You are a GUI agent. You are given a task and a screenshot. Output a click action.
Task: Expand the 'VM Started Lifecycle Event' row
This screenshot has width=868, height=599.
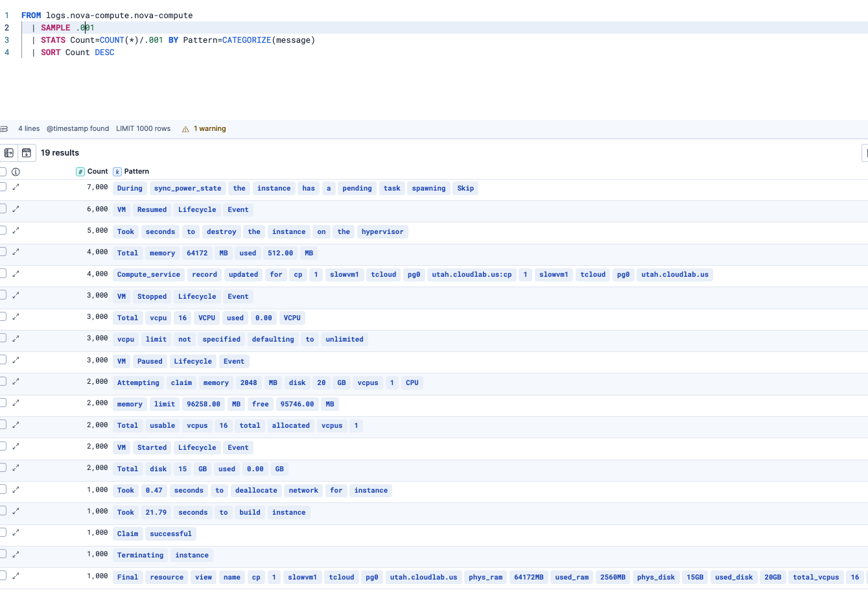click(x=16, y=446)
